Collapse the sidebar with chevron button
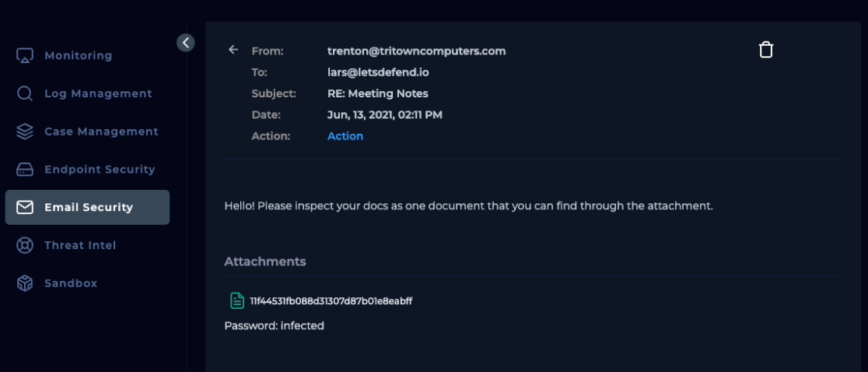This screenshot has height=372, width=868. tap(185, 43)
